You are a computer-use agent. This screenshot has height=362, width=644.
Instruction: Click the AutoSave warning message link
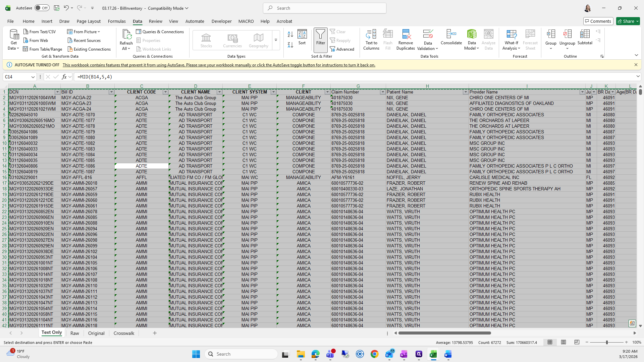(219, 65)
